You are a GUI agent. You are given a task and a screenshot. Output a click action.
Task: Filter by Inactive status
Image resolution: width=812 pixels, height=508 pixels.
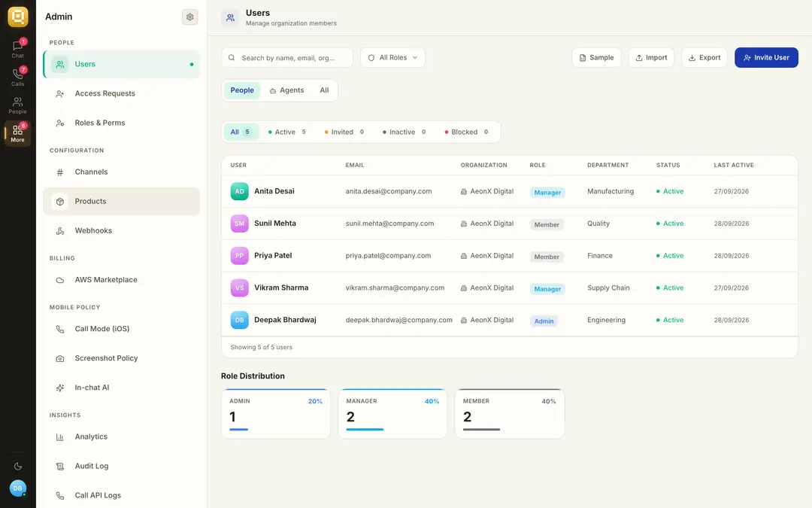coord(404,132)
